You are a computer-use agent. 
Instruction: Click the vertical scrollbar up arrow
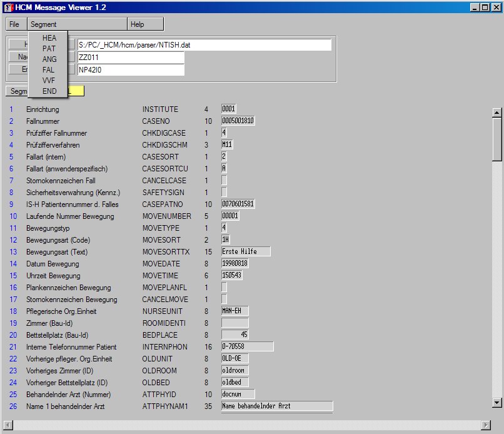pos(497,113)
